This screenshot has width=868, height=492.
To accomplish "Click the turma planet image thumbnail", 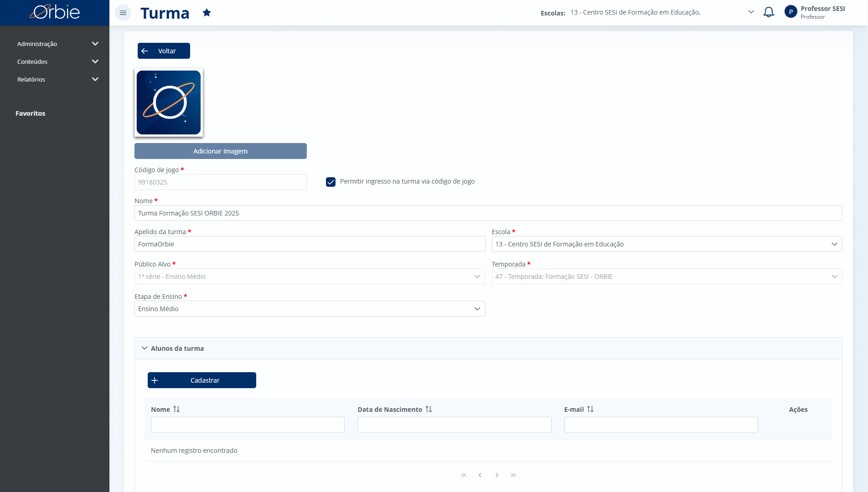I will [169, 102].
